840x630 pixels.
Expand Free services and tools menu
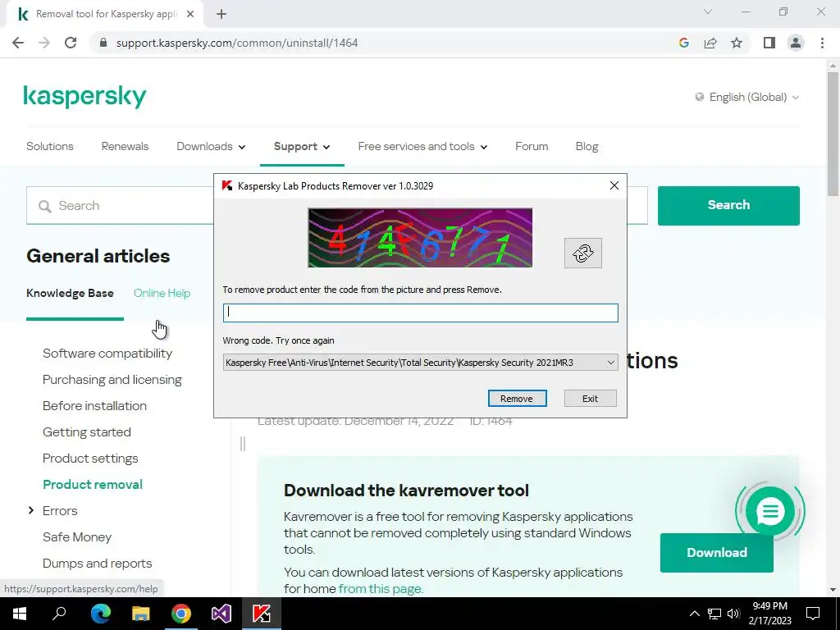(422, 146)
